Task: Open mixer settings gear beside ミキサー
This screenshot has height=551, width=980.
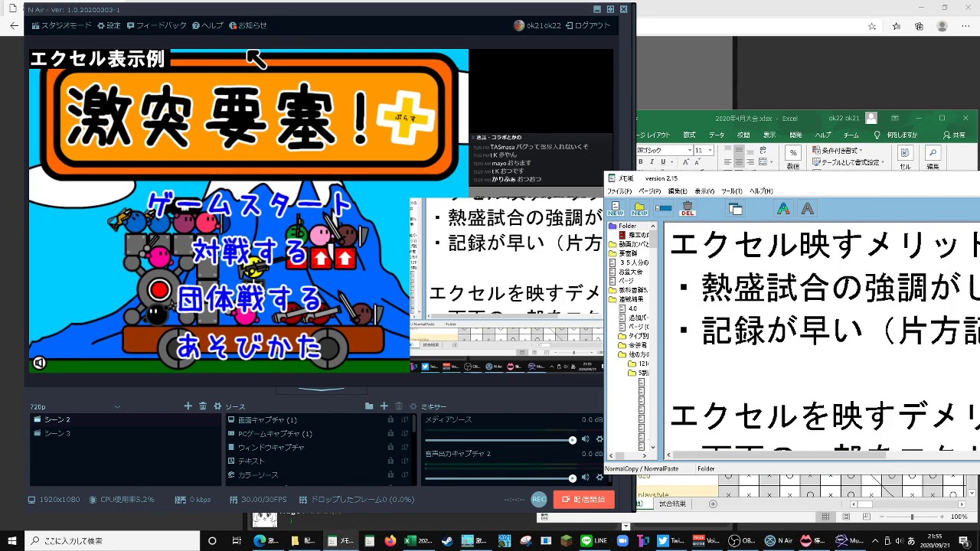Action: 413,406
